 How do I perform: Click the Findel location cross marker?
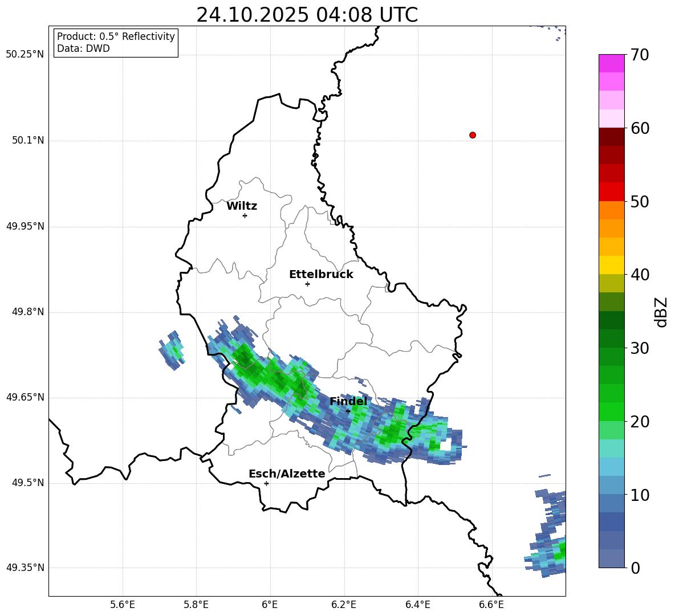pos(348,411)
